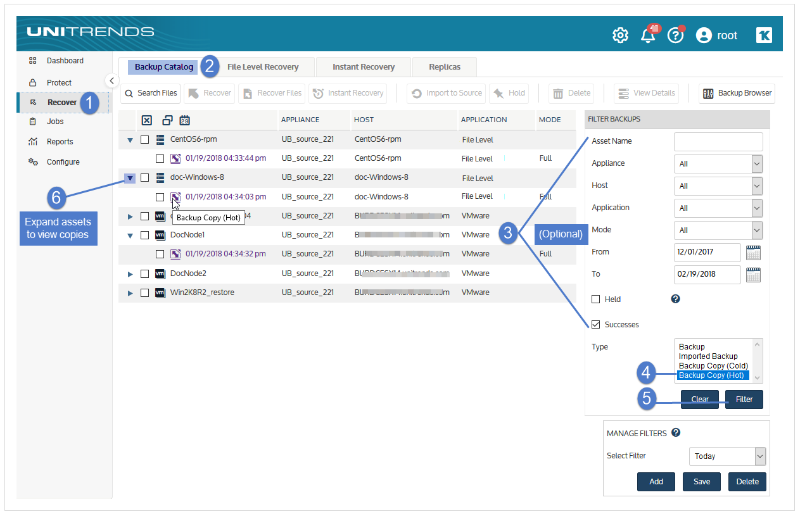View notifications via the bell icon
The image size is (812, 528).
649,35
